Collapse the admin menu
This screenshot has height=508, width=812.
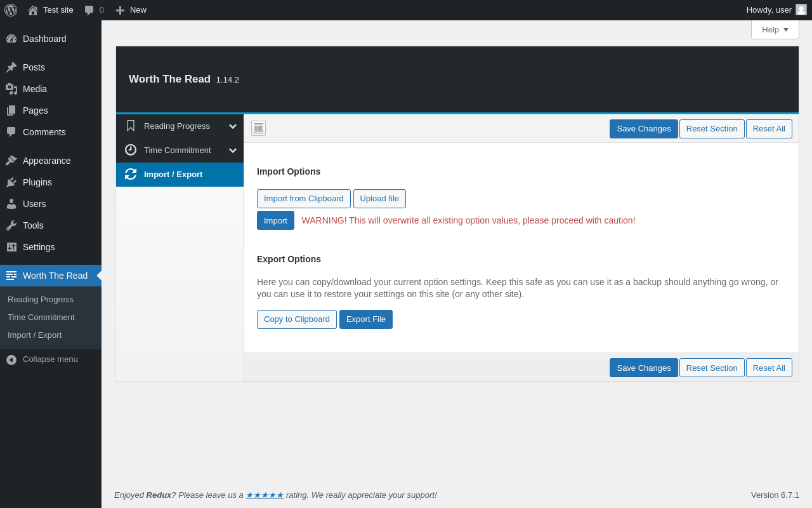pyautogui.click(x=51, y=359)
